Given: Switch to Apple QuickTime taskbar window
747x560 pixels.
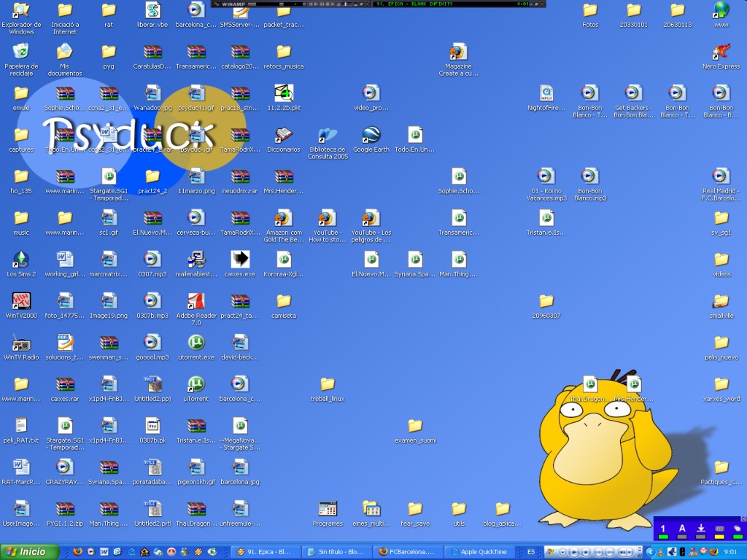Looking at the screenshot, I should coord(479,552).
